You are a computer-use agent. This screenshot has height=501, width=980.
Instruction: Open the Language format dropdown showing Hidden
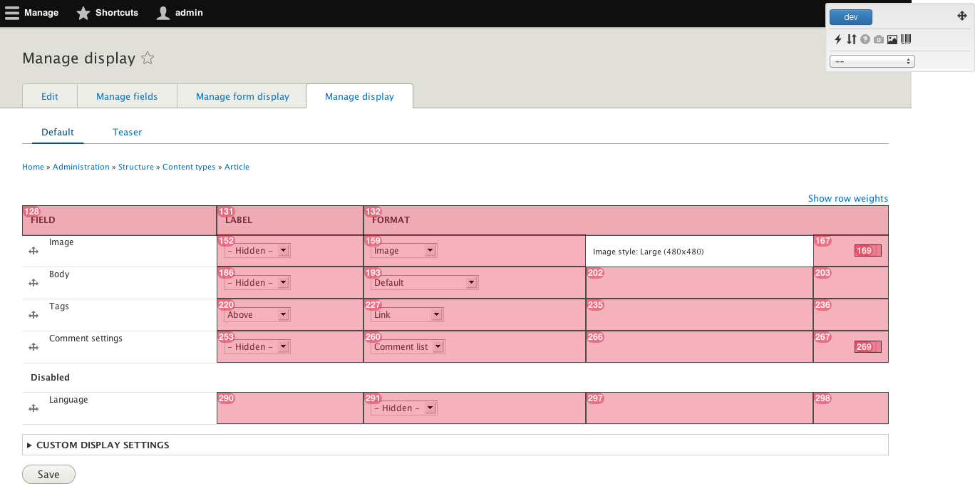404,408
